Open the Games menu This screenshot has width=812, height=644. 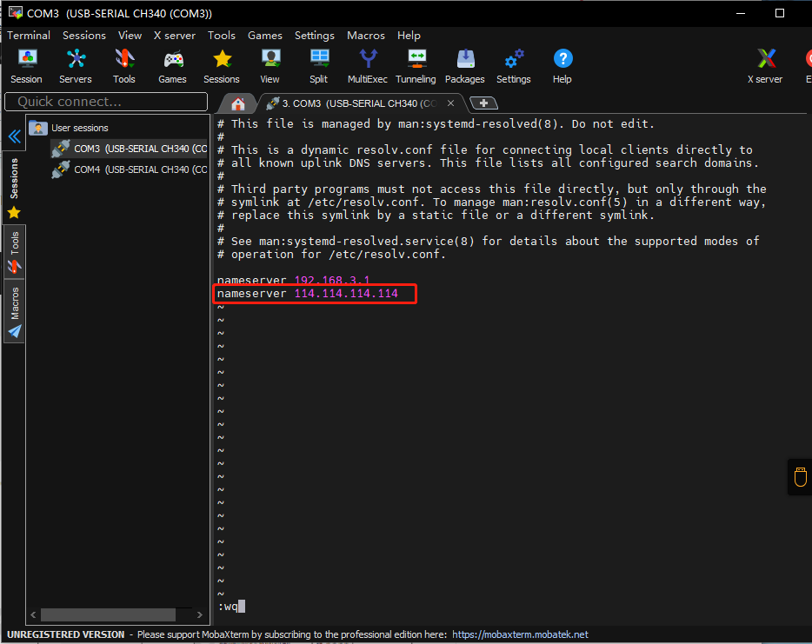click(264, 36)
